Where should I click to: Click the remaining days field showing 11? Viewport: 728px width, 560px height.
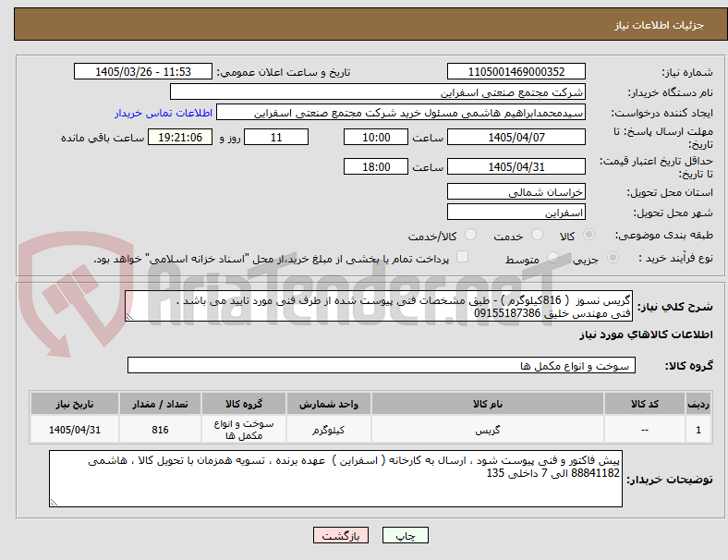coord(276,138)
